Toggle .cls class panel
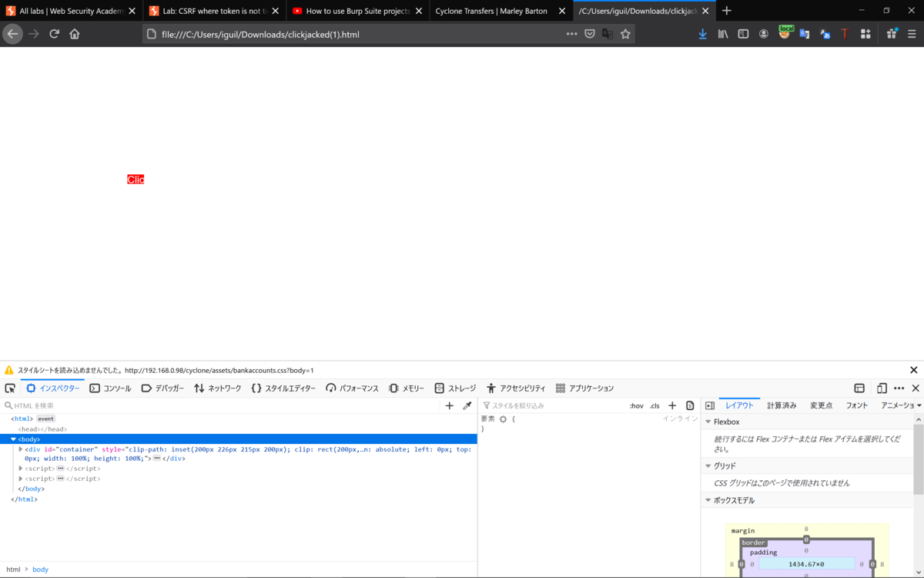 654,405
